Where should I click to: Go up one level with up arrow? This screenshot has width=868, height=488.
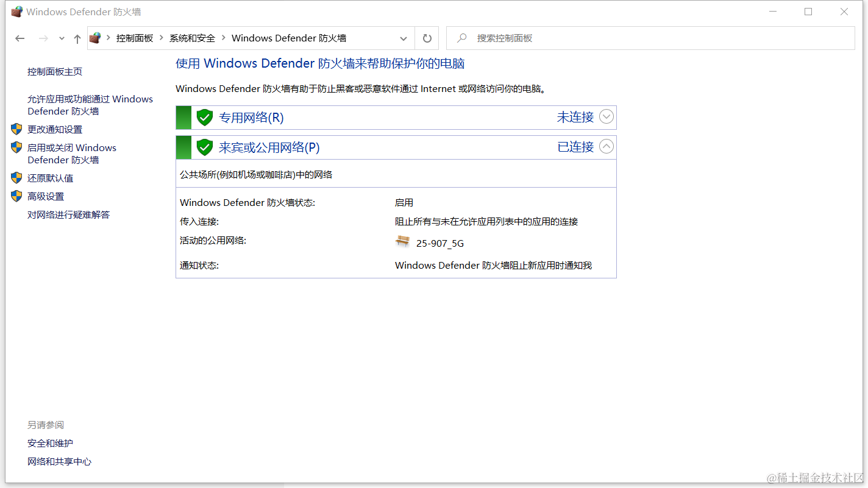[77, 38]
